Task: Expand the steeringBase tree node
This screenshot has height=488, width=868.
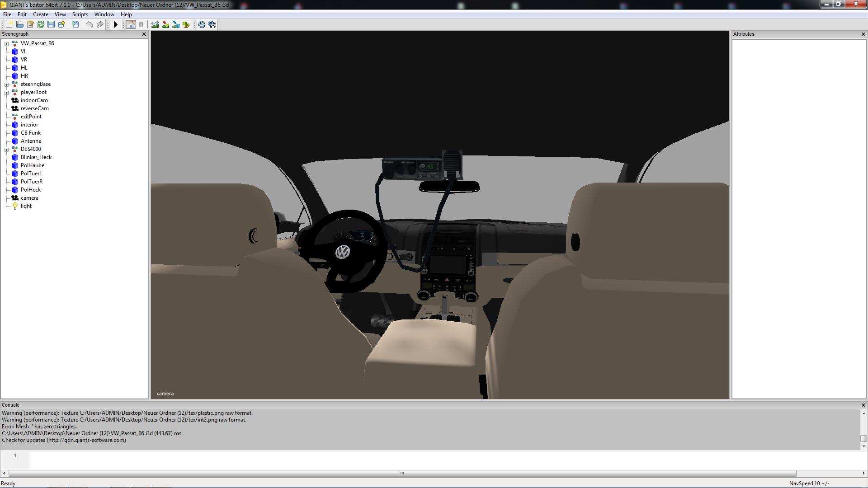Action: coord(6,84)
